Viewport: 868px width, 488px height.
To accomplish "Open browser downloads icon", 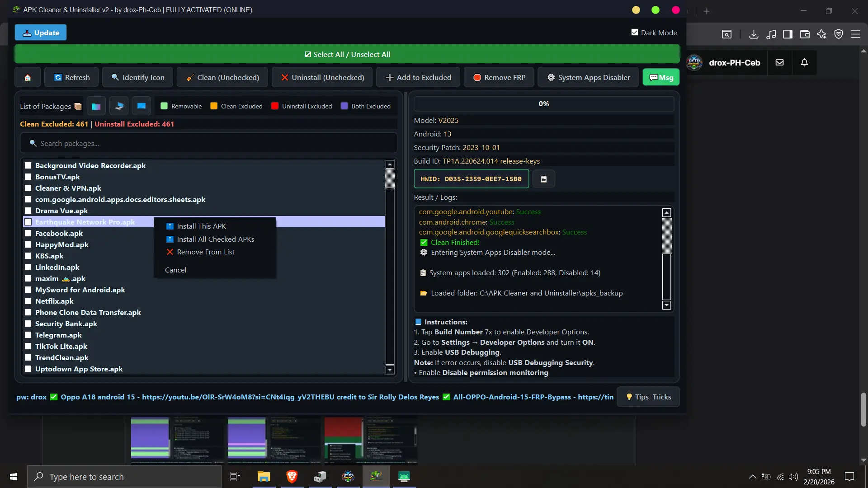I will point(754,34).
